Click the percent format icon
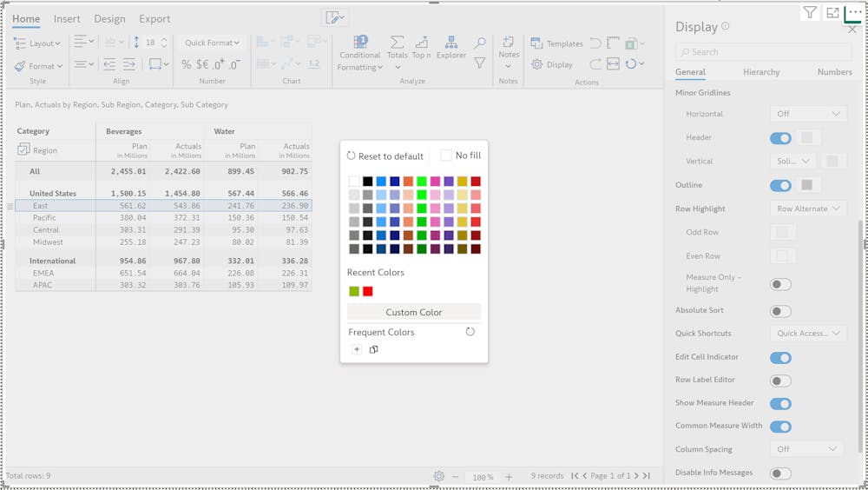Viewport: 868px width, 490px height. [x=186, y=65]
